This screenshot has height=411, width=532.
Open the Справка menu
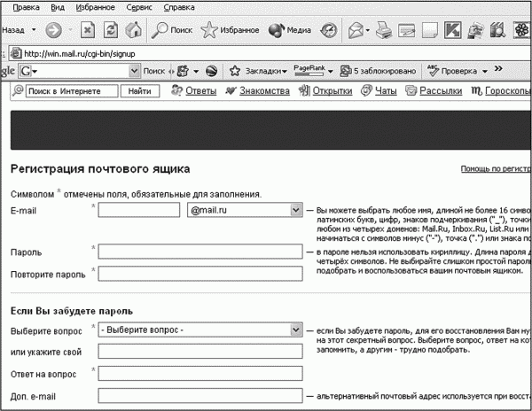[x=179, y=7]
